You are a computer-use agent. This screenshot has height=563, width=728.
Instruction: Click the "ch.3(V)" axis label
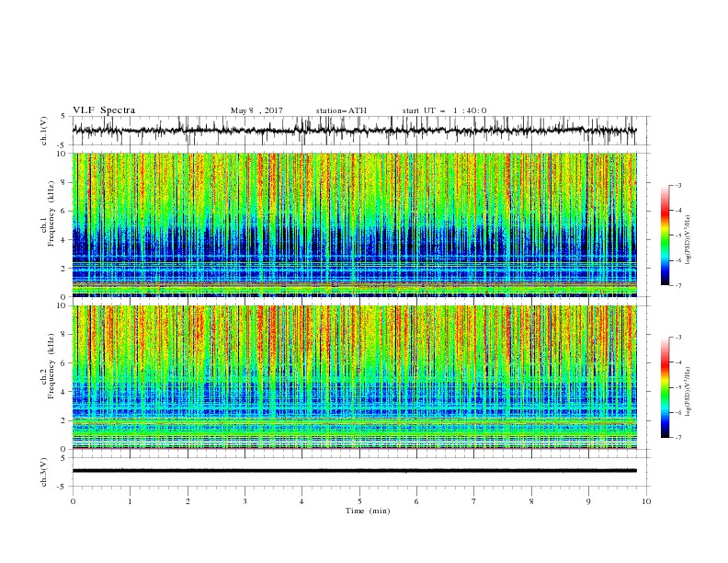tap(44, 472)
